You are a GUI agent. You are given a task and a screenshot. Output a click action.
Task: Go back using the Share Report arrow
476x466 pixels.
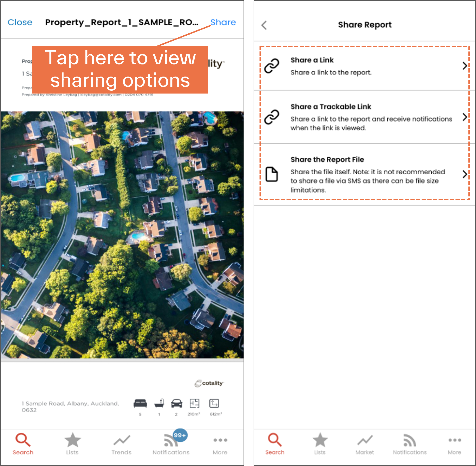pos(264,25)
